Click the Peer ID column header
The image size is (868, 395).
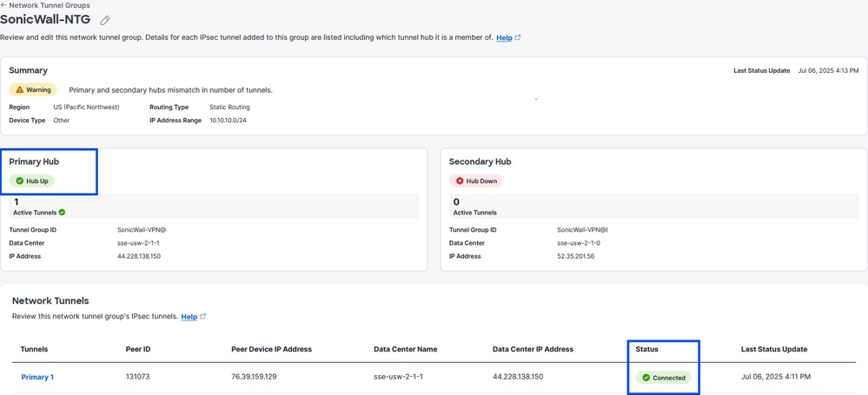(x=139, y=349)
